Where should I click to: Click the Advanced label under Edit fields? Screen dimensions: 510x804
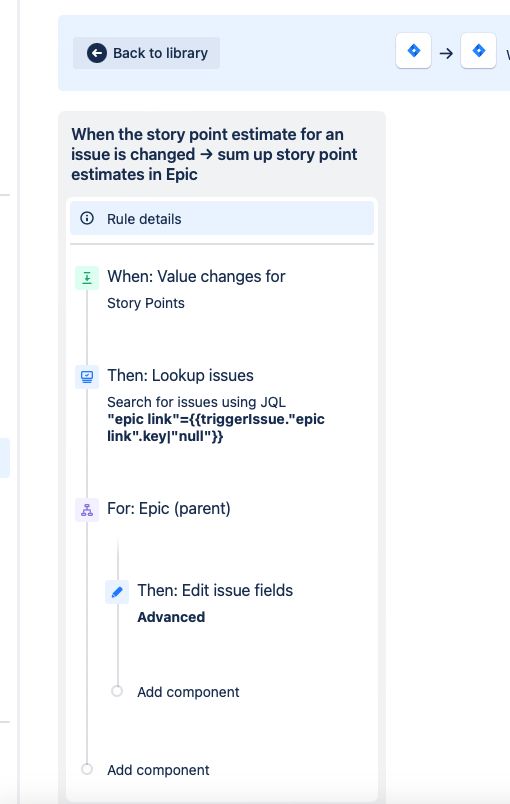(171, 617)
